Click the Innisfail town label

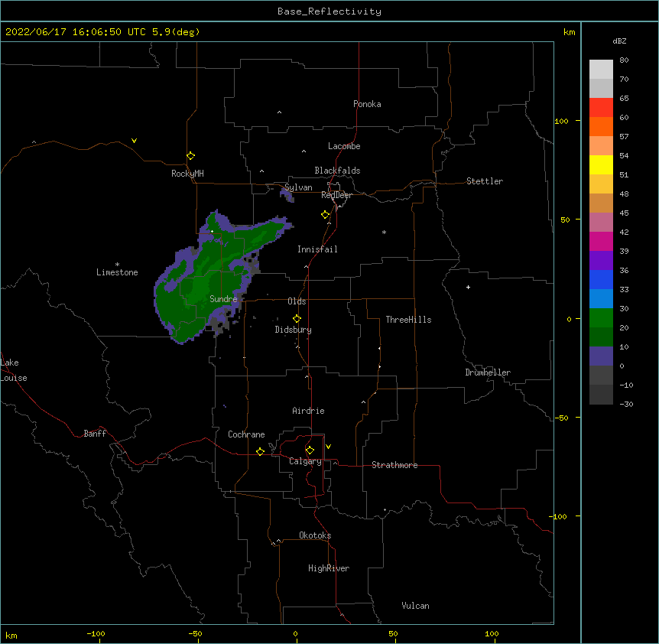click(317, 249)
